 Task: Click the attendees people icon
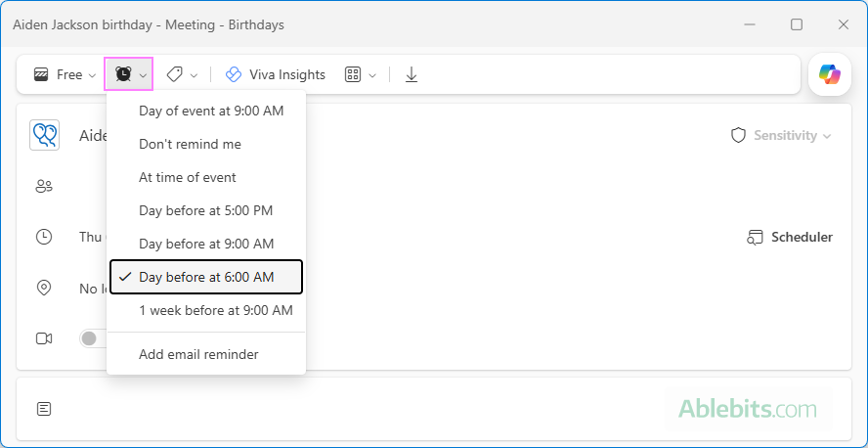click(44, 187)
